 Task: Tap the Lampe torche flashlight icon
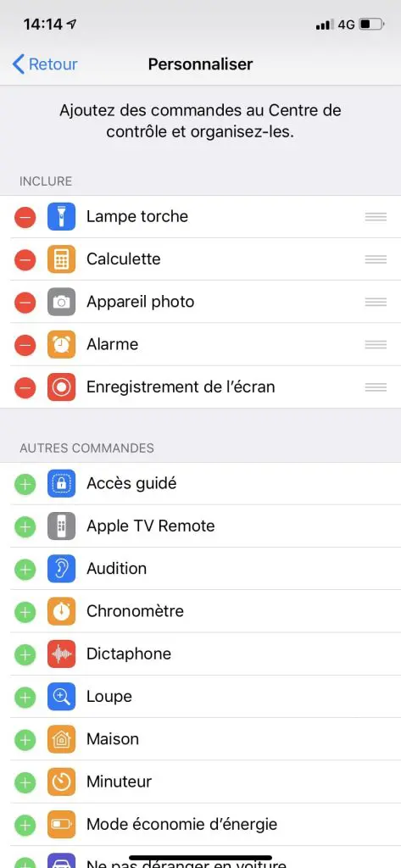click(61, 216)
